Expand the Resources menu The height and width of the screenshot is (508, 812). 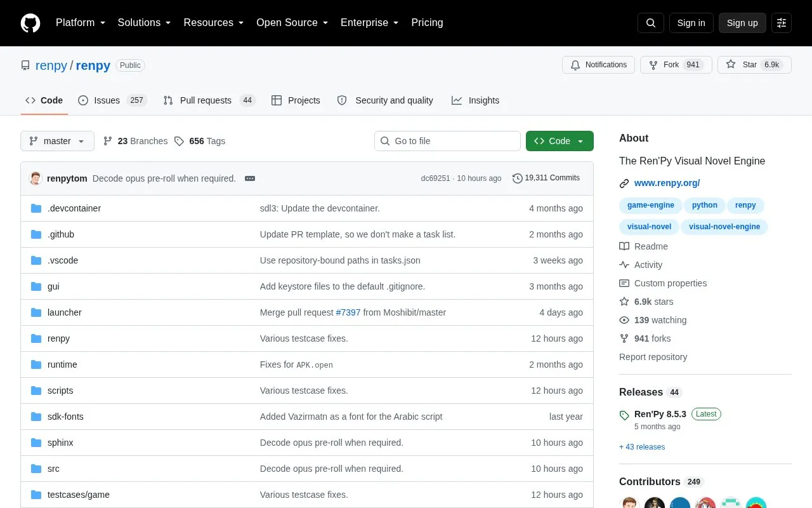tap(214, 23)
